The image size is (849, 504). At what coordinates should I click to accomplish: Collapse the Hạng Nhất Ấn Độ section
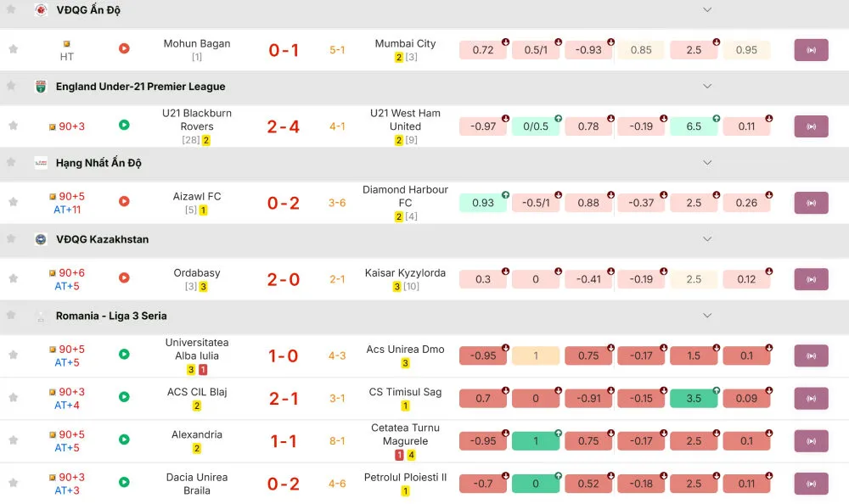(706, 163)
